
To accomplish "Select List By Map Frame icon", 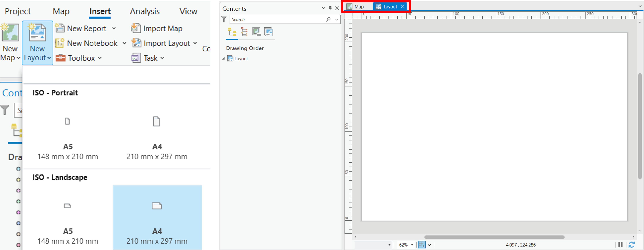I will coord(256,32).
